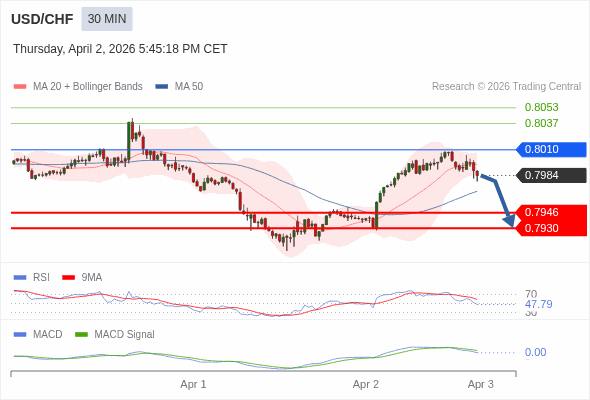This screenshot has height=400, width=590.
Task: Click the USD/CHF pair title
Action: (x=42, y=19)
